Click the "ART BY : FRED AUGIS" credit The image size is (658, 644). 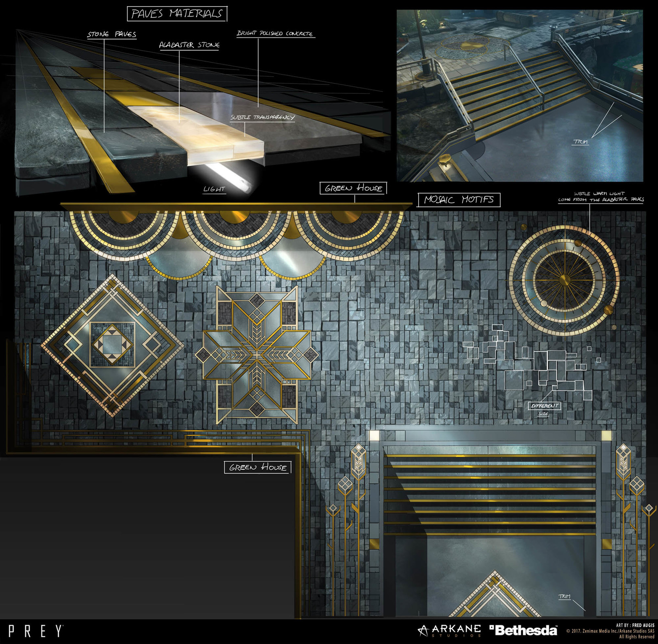(x=635, y=625)
